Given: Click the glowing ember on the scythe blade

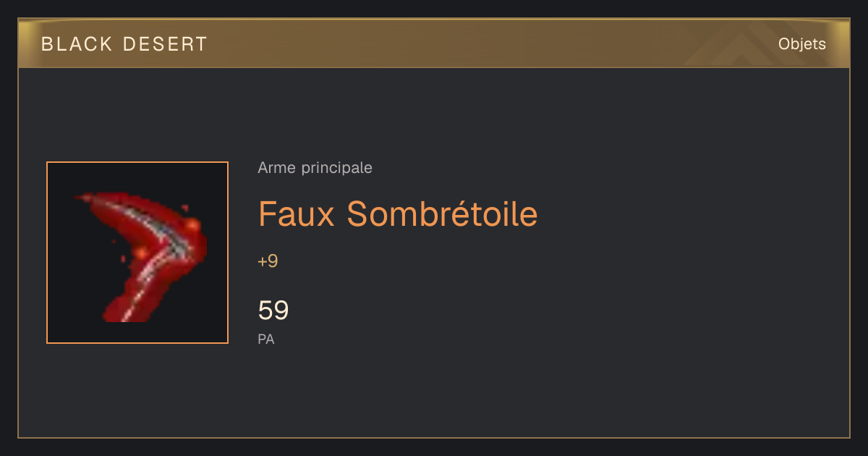Looking at the screenshot, I should click(191, 226).
